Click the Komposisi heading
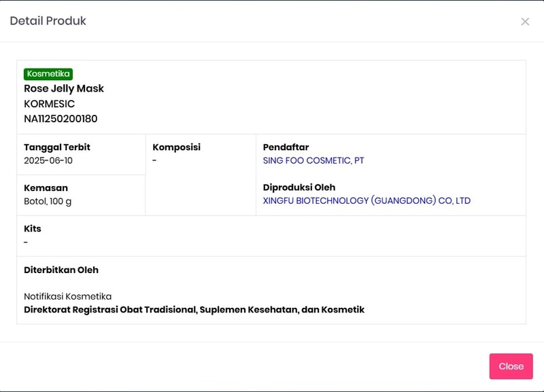Screen dimensions: 544x392 (176, 147)
